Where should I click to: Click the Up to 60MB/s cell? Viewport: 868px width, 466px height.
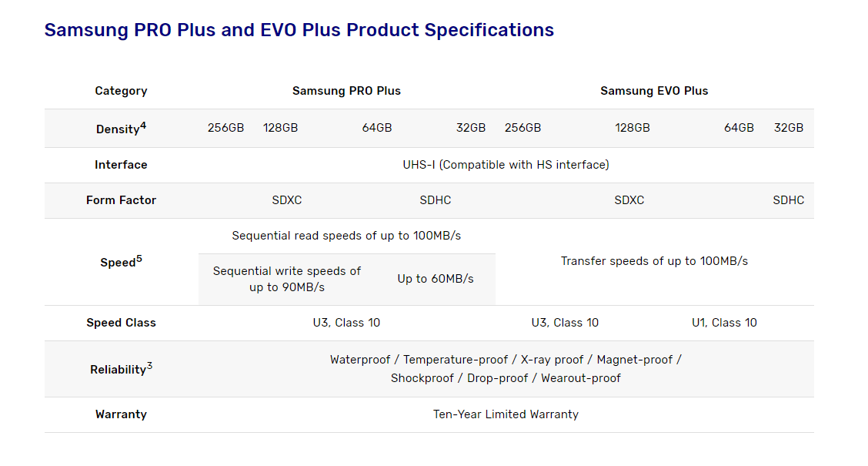click(436, 279)
